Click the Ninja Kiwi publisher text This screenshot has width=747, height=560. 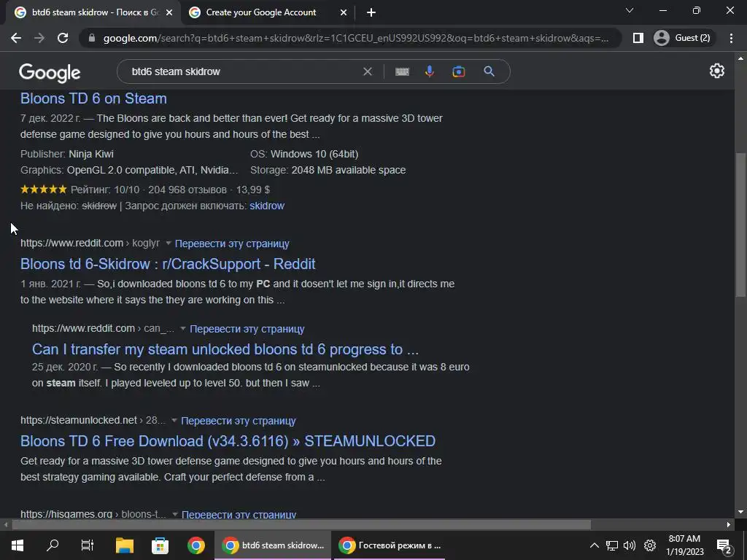[91, 154]
